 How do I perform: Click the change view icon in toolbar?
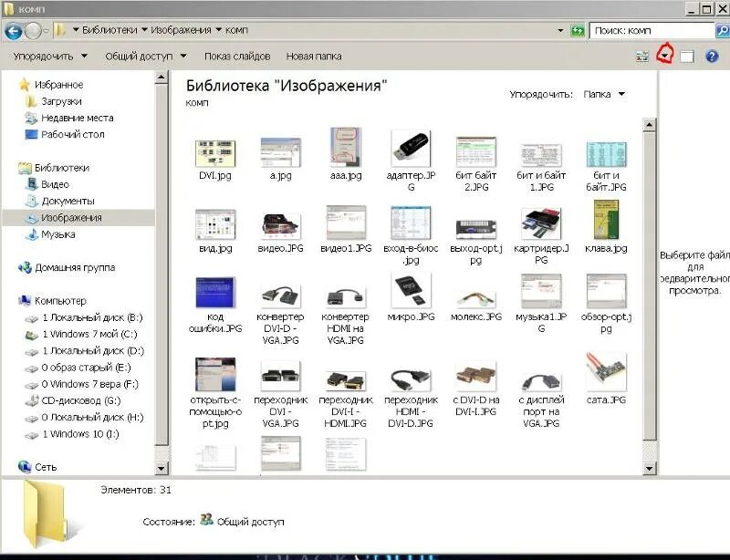642,57
